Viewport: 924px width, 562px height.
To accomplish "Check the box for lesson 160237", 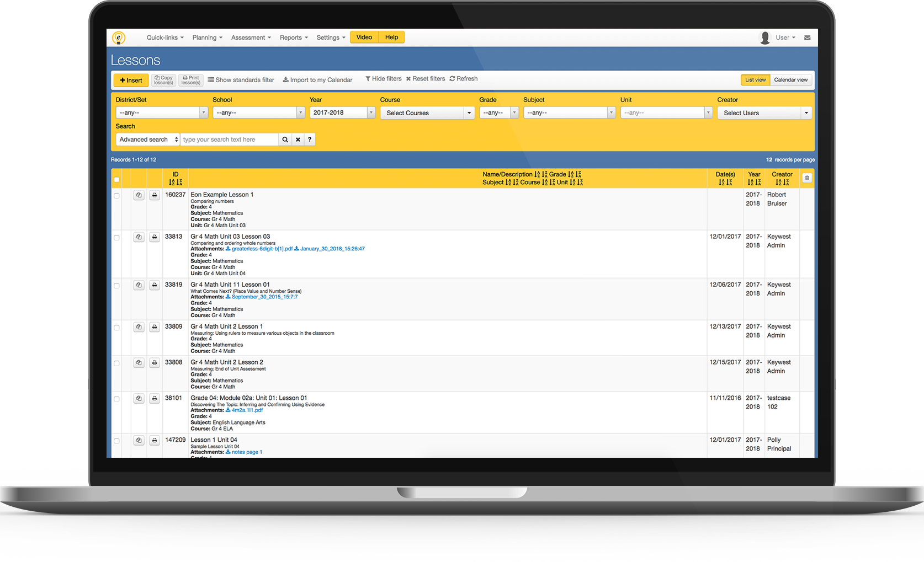I will (x=116, y=196).
